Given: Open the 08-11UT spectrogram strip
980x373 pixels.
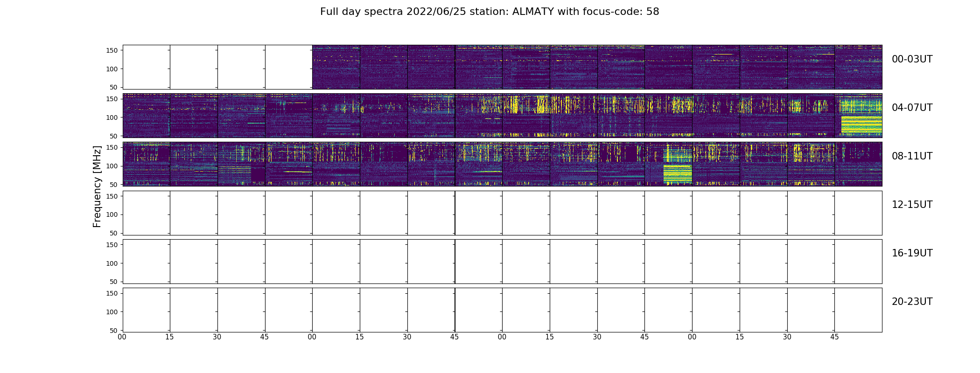Looking at the screenshot, I should [x=502, y=164].
